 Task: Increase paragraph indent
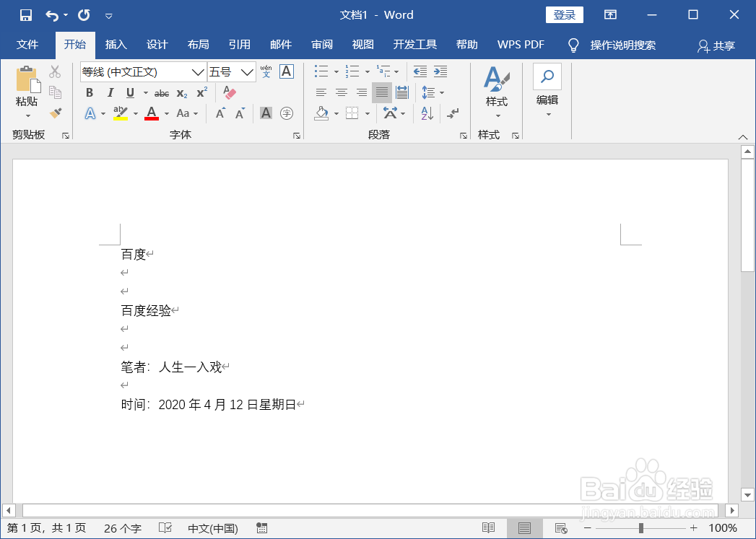point(440,71)
